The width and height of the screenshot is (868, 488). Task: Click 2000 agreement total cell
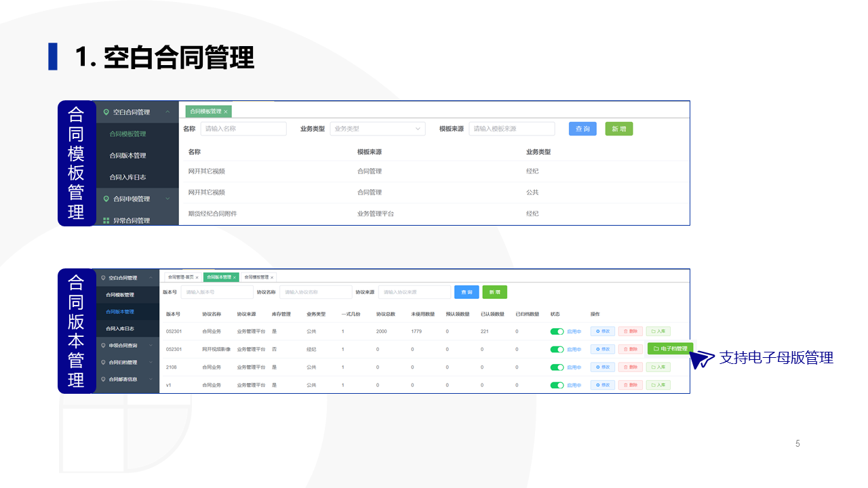point(382,331)
